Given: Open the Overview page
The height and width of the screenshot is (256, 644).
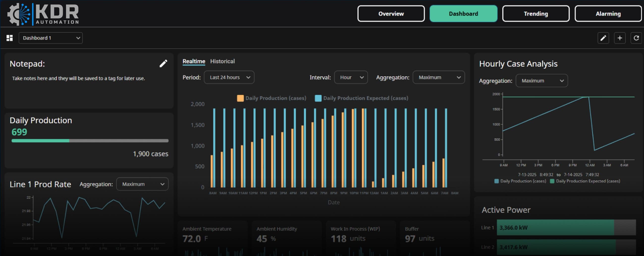Looking at the screenshot, I should [x=391, y=14].
